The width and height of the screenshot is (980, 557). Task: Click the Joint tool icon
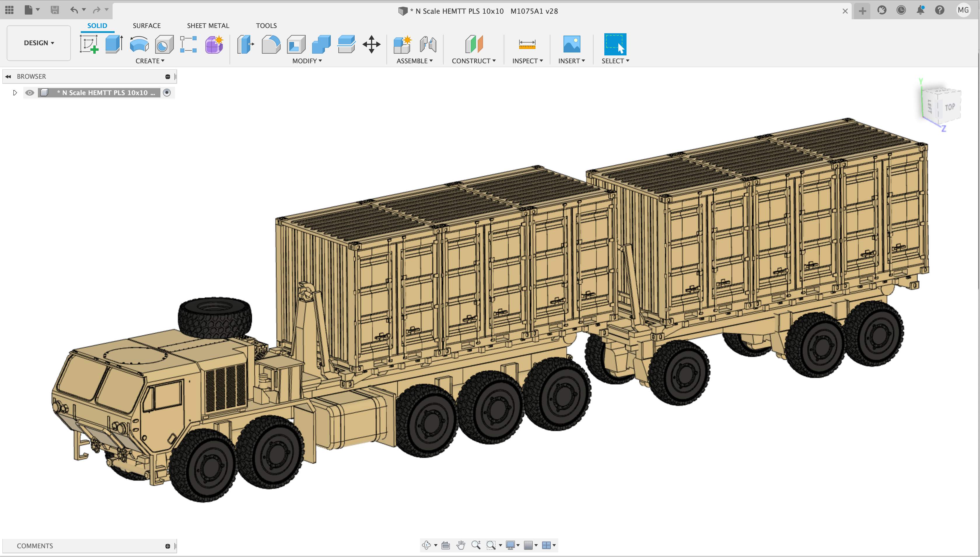[428, 44]
